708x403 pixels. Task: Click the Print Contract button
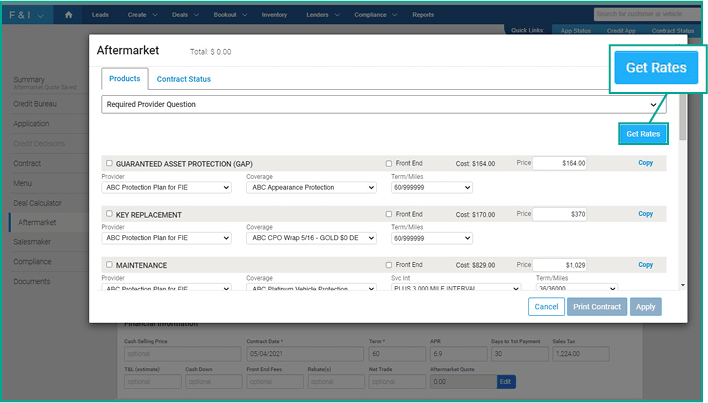click(597, 306)
